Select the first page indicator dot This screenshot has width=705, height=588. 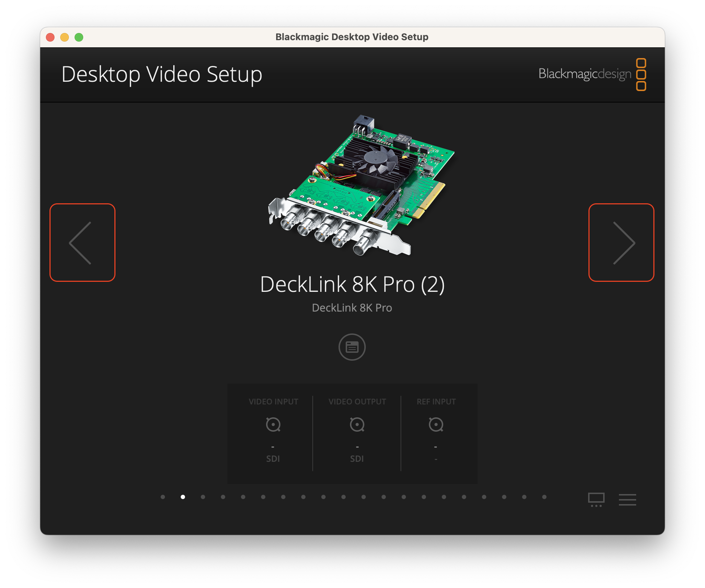pyautogui.click(x=163, y=497)
